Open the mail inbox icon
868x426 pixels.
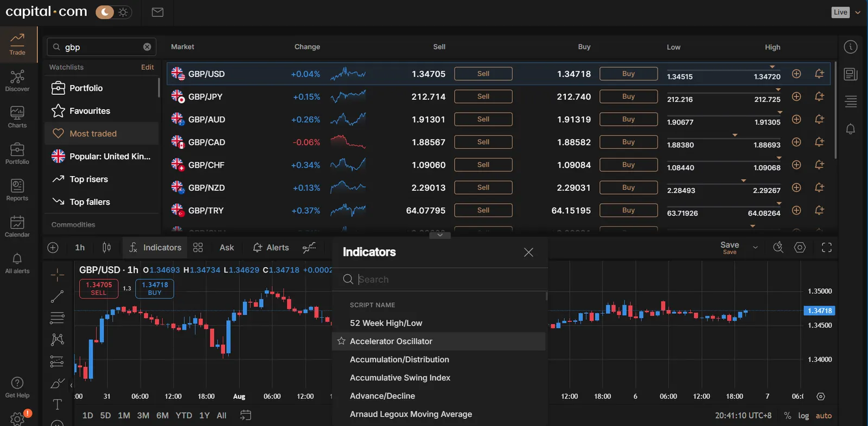158,12
